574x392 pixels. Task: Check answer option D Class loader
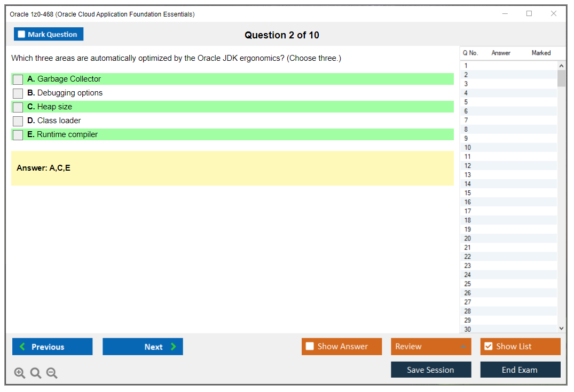pyautogui.click(x=17, y=121)
